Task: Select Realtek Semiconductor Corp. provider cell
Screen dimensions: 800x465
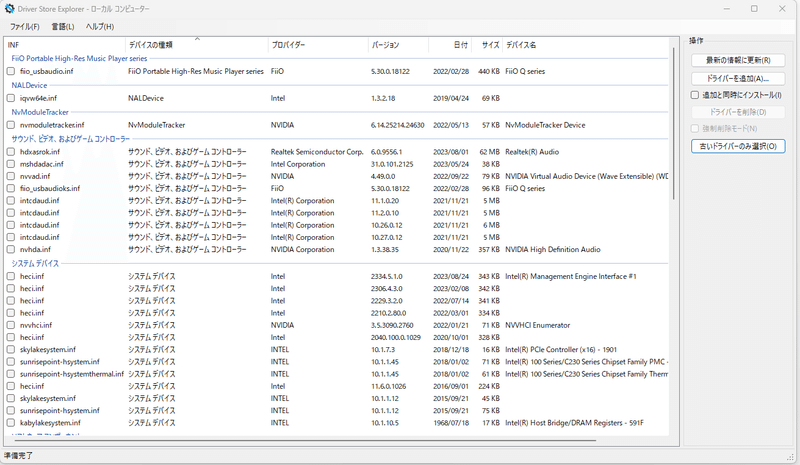Action: pyautogui.click(x=317, y=152)
